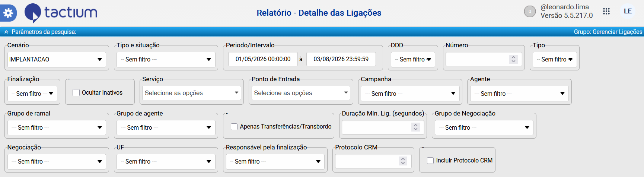This screenshot has width=644, height=177.
Task: Click the Grupo: Gerenciar Ligações label
Action: [608, 32]
